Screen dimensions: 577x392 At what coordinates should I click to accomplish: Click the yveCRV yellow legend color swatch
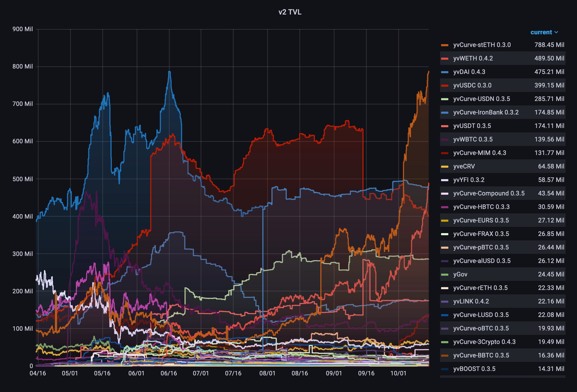click(445, 167)
